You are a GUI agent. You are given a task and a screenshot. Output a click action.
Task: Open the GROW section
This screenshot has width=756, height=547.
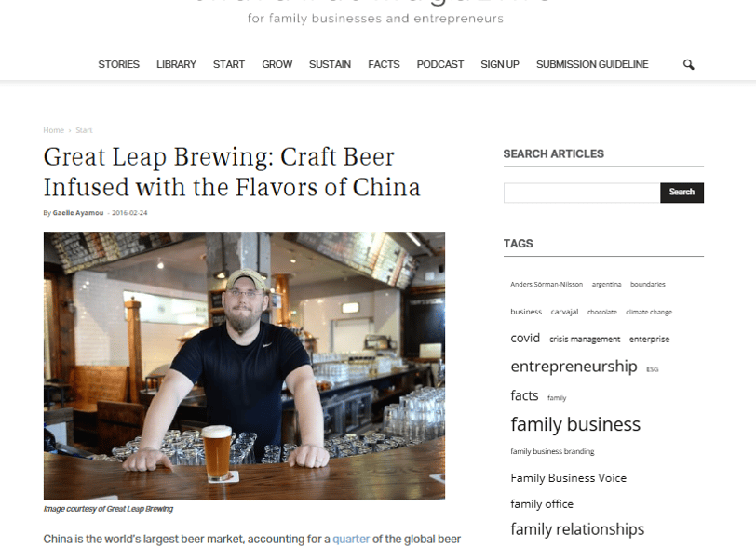click(x=277, y=64)
